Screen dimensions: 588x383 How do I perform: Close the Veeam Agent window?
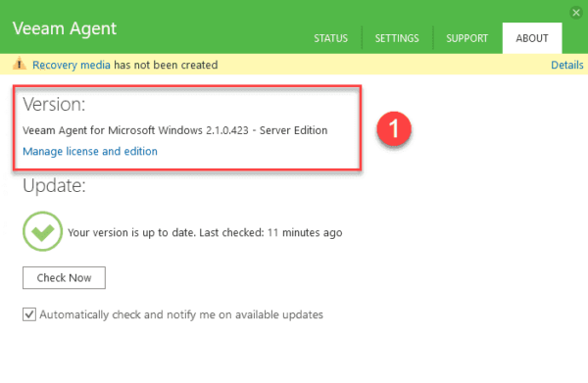[576, 13]
